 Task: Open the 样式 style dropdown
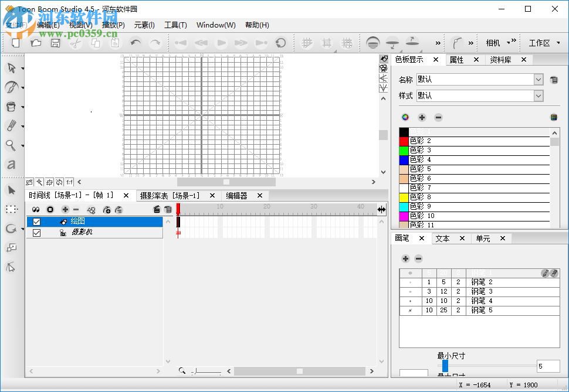538,96
